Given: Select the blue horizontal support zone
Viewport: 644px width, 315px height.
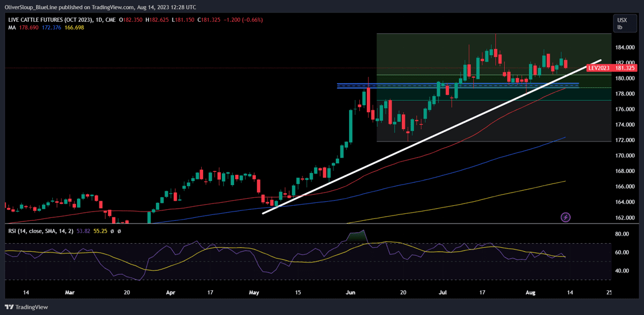Looking at the screenshot, I should 458,86.
